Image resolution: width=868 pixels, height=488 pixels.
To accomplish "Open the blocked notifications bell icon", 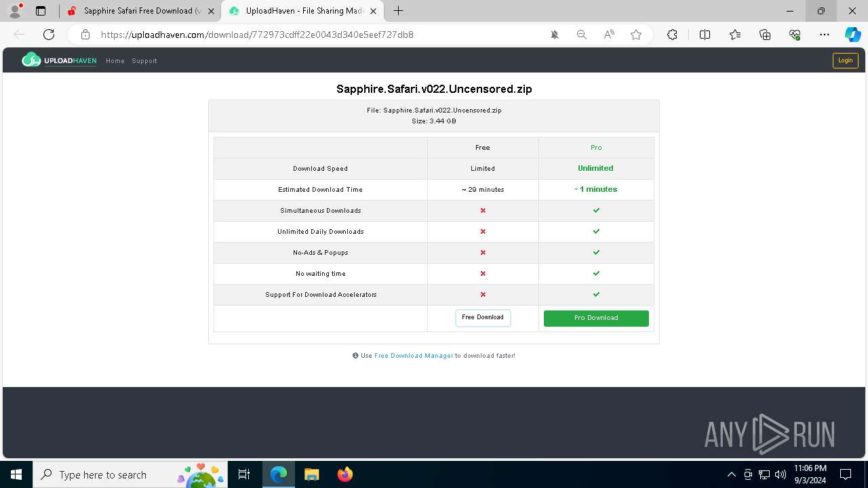I will coord(555,35).
